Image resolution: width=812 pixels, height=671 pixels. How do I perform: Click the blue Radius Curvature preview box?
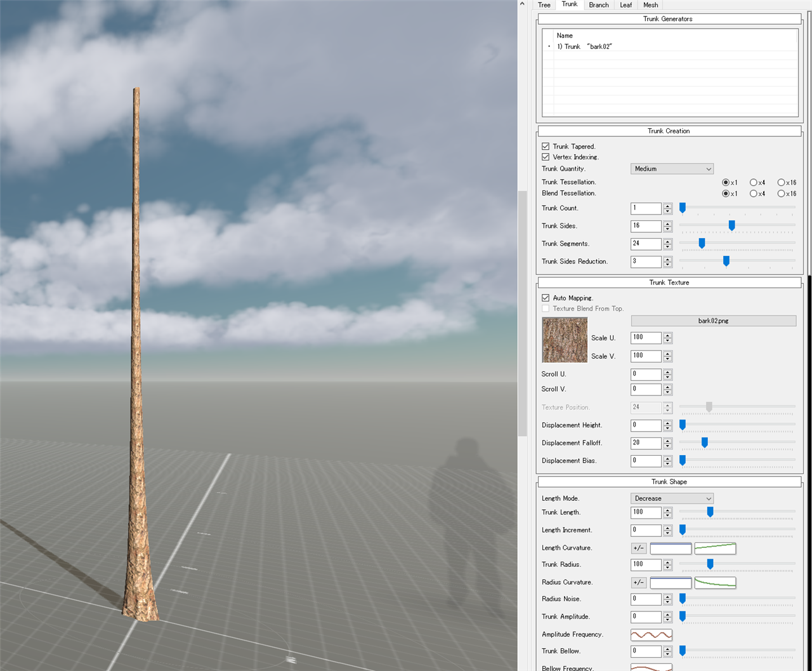pos(671,582)
